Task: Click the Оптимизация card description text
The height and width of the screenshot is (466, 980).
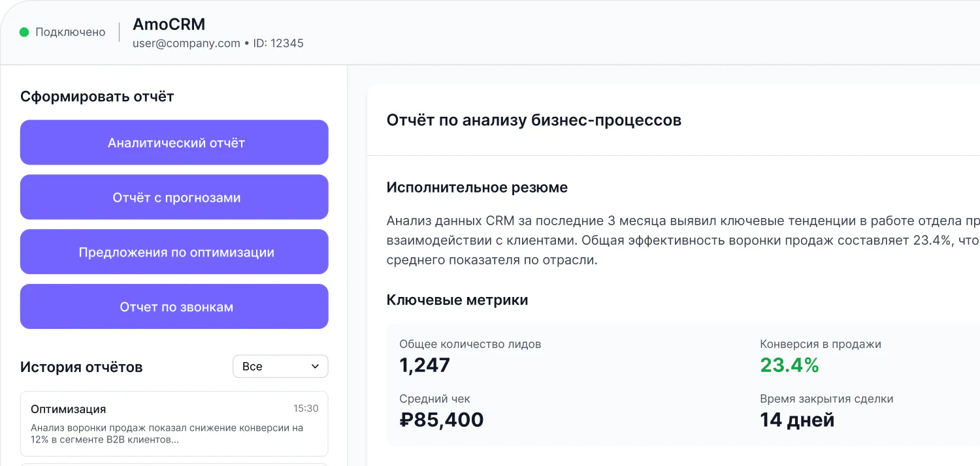Action: tap(167, 434)
